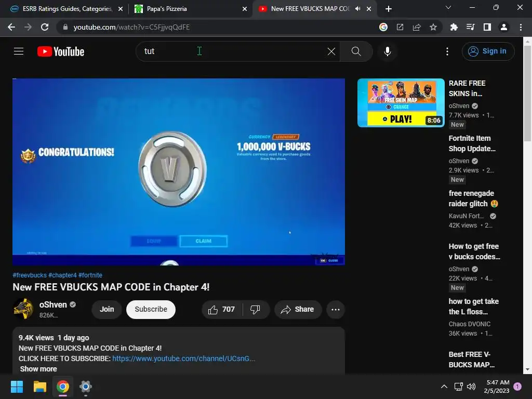The width and height of the screenshot is (532, 399).
Task: Open a new browser tab
Action: coord(389,9)
